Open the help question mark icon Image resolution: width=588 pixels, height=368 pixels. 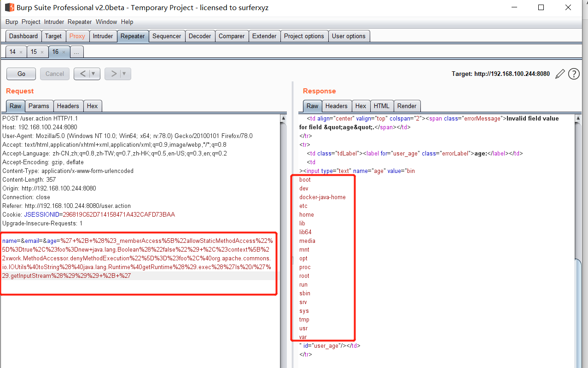[574, 74]
